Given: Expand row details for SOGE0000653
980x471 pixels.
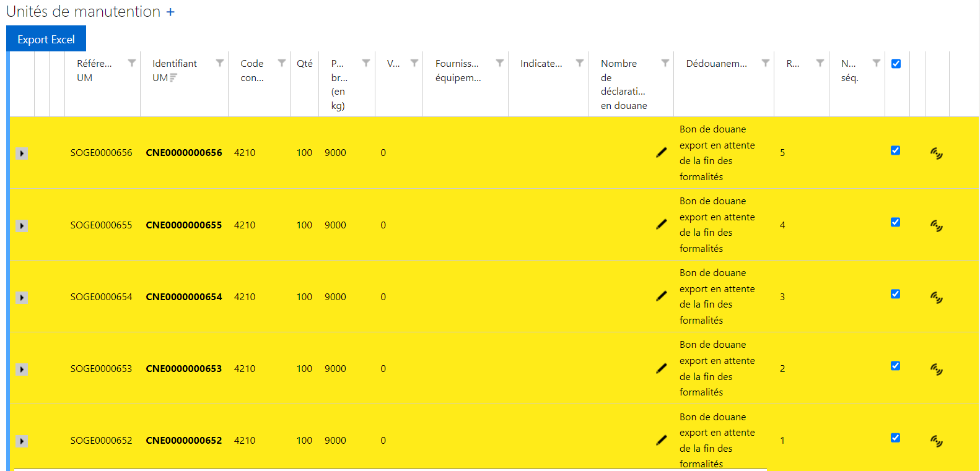Looking at the screenshot, I should (22, 369).
